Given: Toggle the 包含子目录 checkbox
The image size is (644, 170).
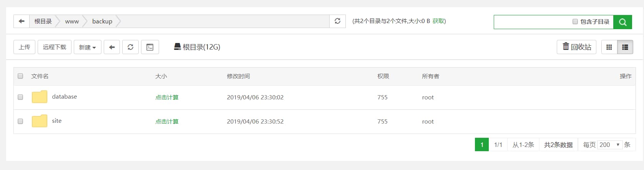Looking at the screenshot, I should click(x=575, y=21).
